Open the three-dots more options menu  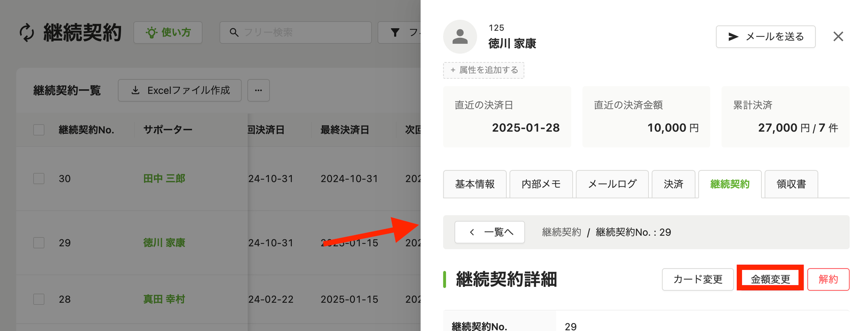[259, 90]
